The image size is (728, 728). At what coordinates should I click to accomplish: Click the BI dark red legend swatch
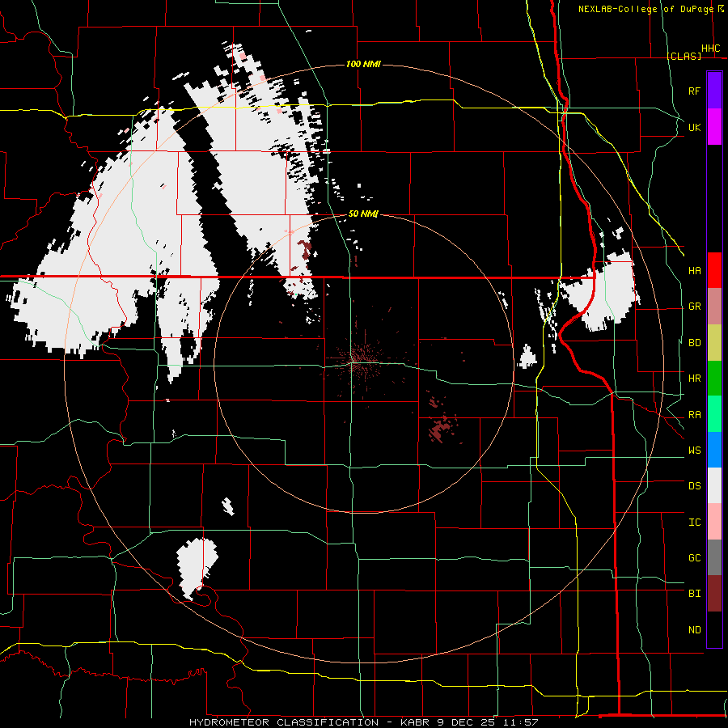[x=714, y=594]
